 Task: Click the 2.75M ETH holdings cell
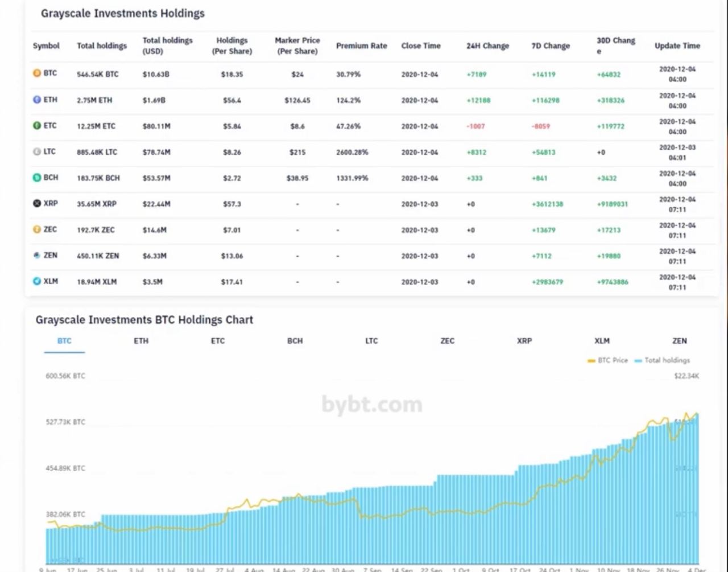pos(94,100)
